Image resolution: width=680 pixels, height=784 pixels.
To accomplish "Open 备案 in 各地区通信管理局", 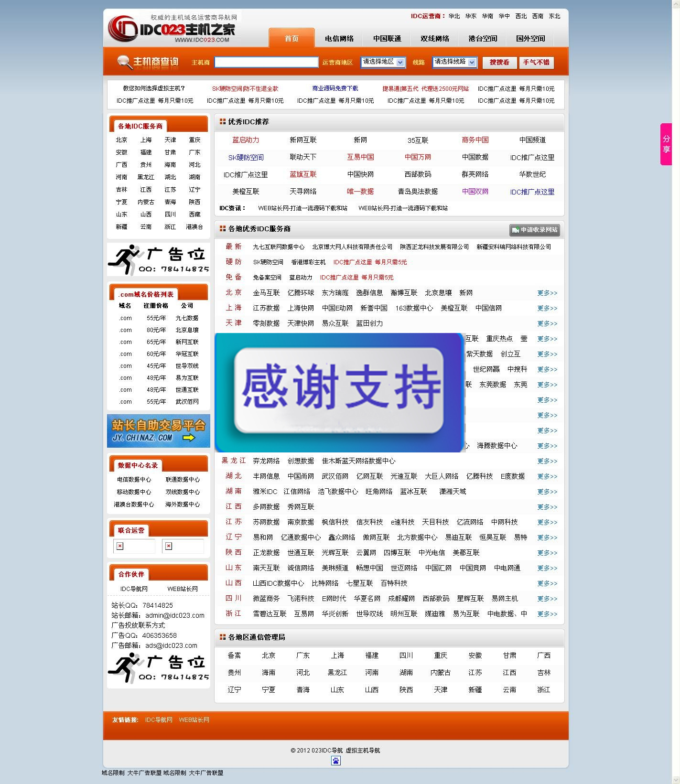I will (x=234, y=655).
